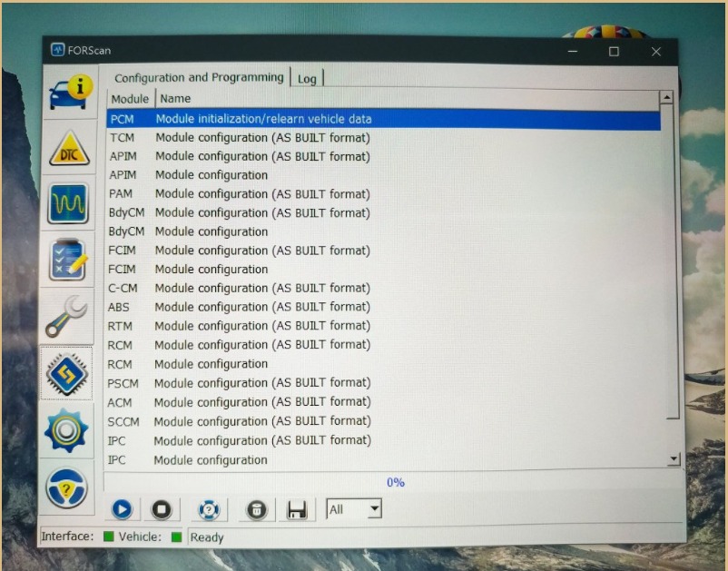The width and height of the screenshot is (728, 571).
Task: Click the Module column header
Action: (x=130, y=99)
